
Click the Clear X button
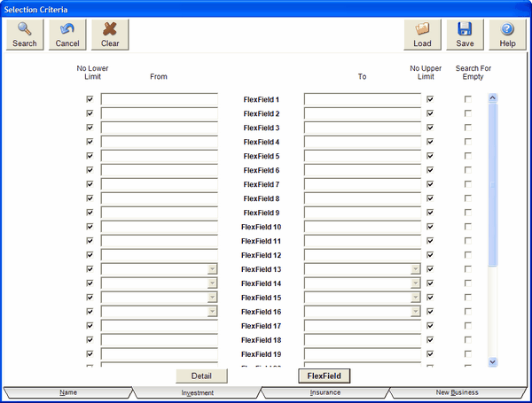110,35
